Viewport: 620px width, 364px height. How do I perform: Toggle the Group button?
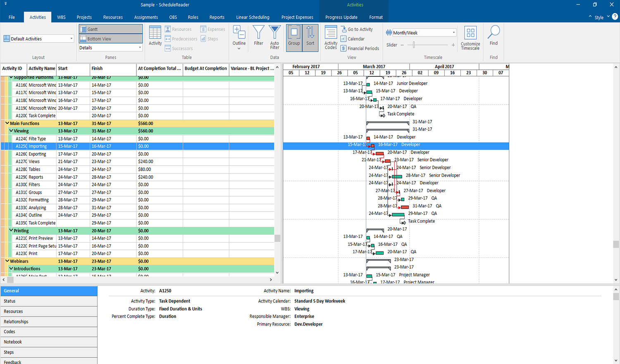click(x=294, y=37)
